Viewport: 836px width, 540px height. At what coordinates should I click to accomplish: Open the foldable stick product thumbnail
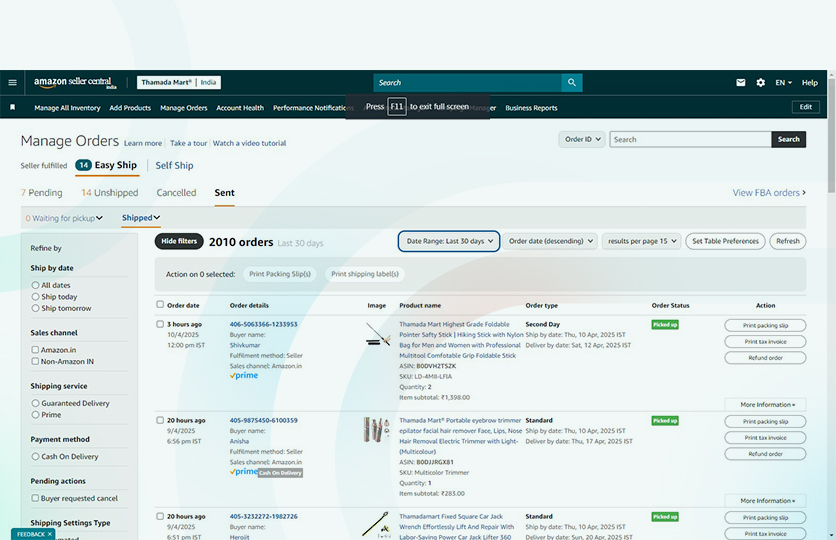click(x=377, y=336)
